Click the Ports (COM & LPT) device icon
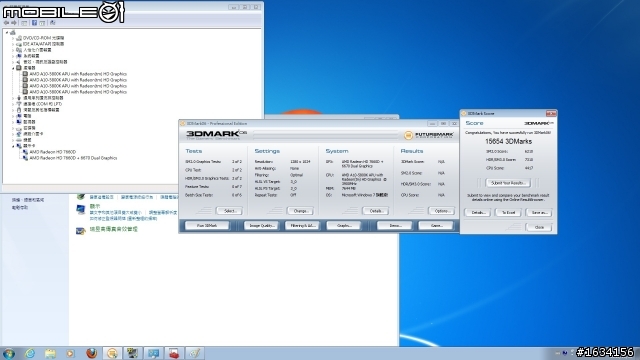This screenshot has height=360, width=640. pos(19,104)
